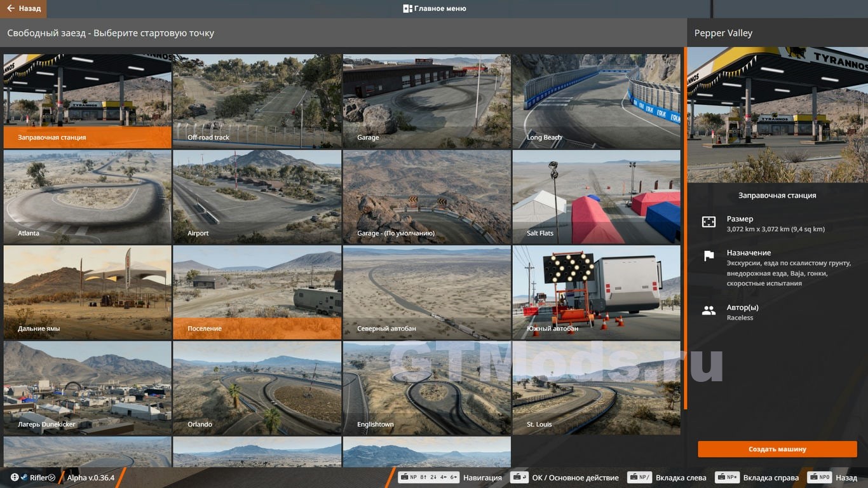Click the Автор(ы) people icon
Screen dimensions: 868x488
coord(709,311)
